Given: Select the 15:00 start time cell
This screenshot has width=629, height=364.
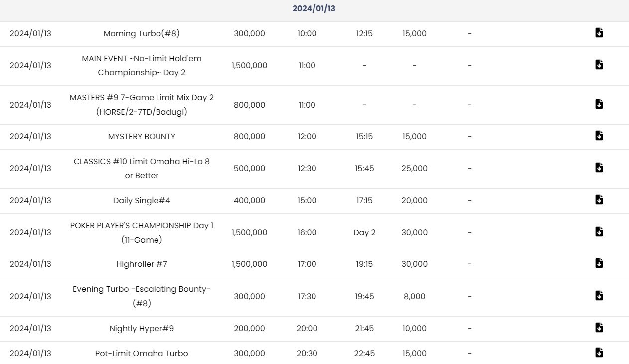Looking at the screenshot, I should [307, 200].
